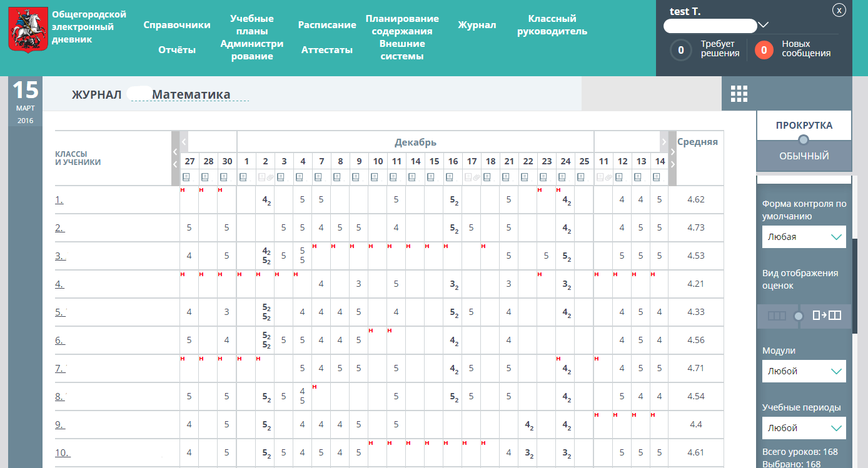This screenshot has width=868, height=468.
Task: Expand the user account dropdown arrow
Action: 763,25
